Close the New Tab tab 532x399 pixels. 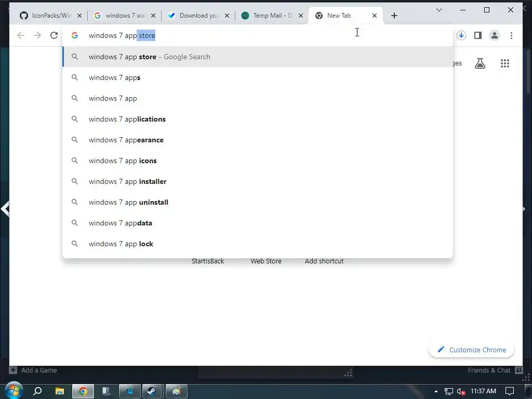tap(375, 16)
